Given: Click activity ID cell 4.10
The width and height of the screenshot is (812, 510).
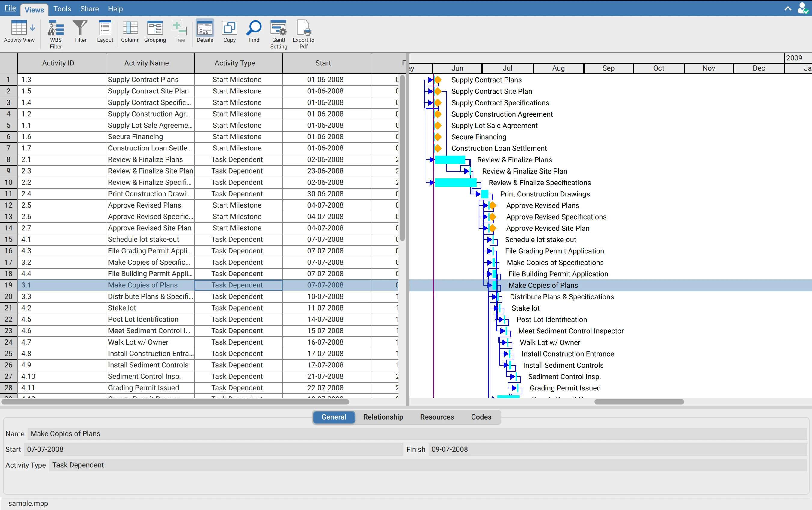Looking at the screenshot, I should coord(62,376).
